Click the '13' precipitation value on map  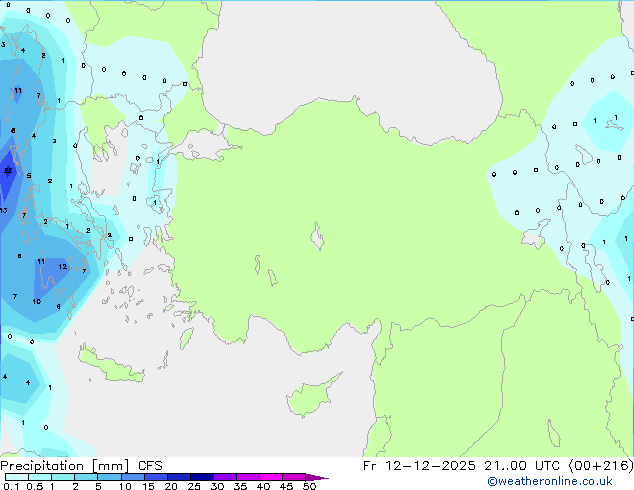pyautogui.click(x=4, y=210)
